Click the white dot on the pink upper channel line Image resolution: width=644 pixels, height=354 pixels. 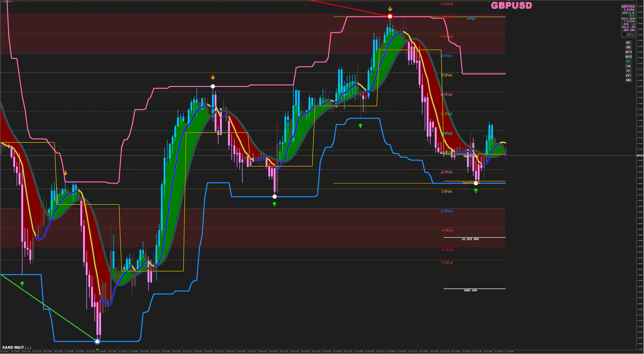coord(213,86)
